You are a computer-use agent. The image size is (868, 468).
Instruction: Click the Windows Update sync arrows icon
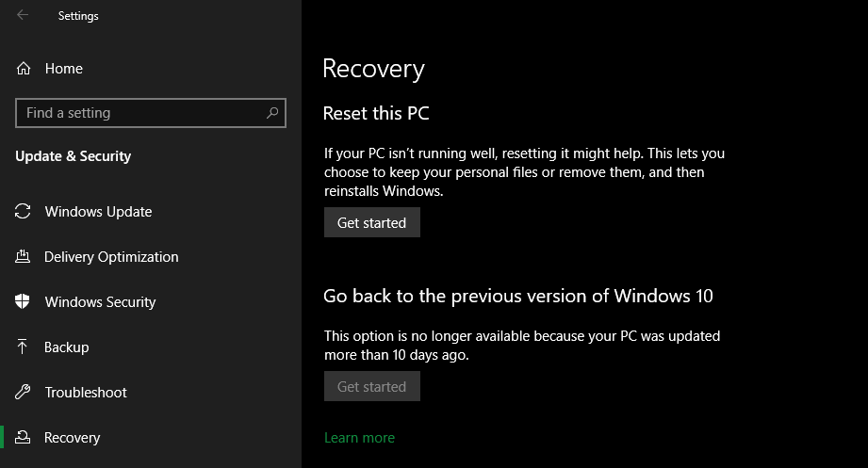pyautogui.click(x=24, y=212)
